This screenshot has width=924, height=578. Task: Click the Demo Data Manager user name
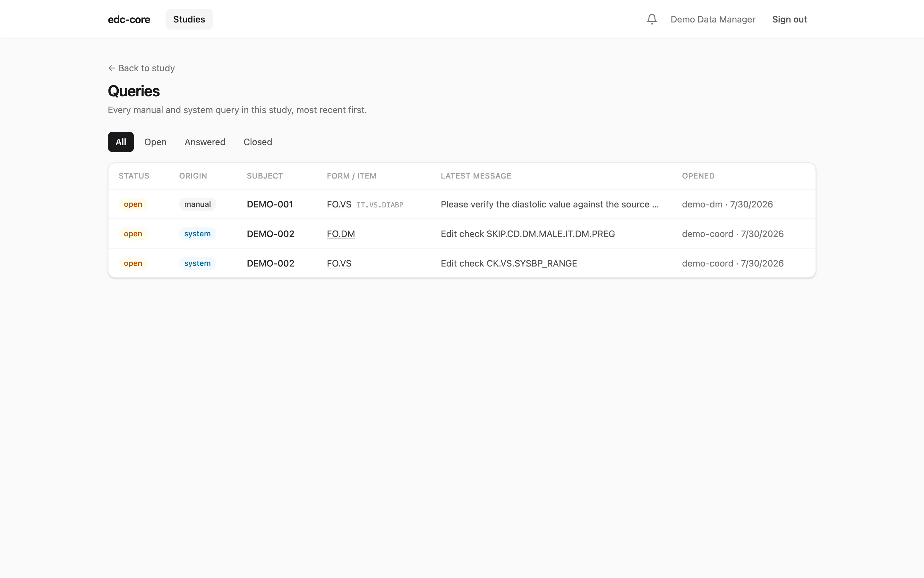[713, 20]
